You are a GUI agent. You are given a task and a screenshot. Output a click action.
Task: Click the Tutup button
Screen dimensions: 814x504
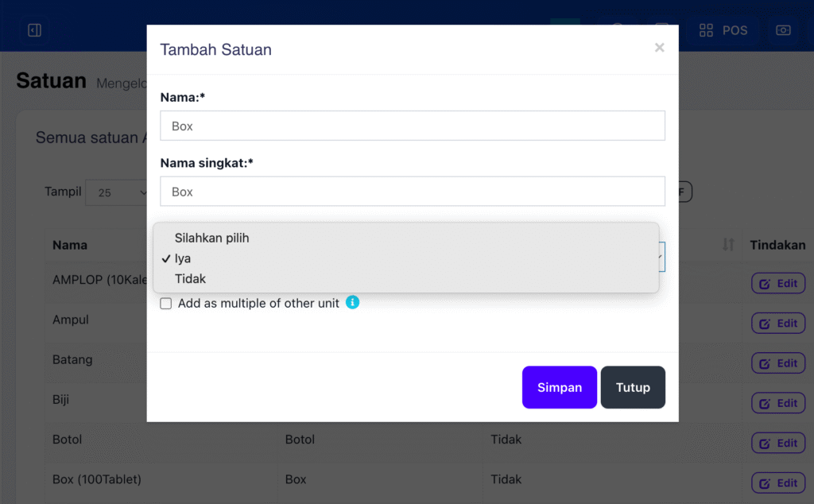click(633, 387)
